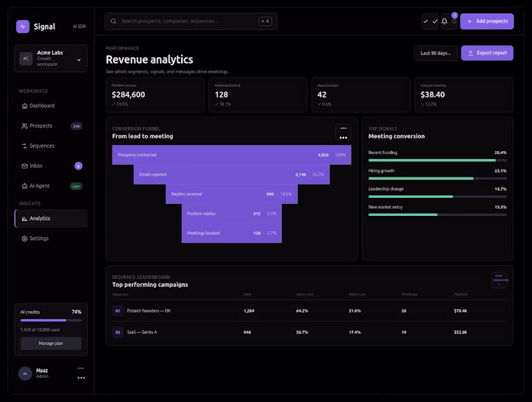Click the Emails opened funnel bar
The width and height of the screenshot is (532, 402).
231,175
